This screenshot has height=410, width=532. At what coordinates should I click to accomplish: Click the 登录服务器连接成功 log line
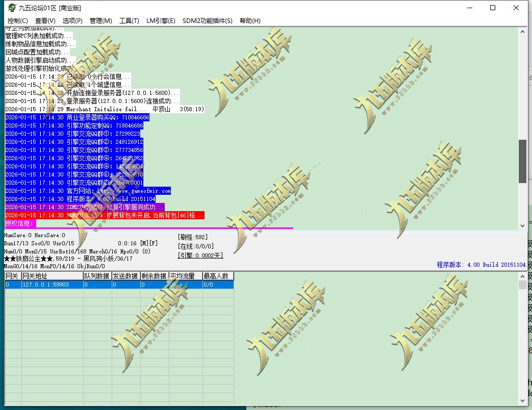click(x=92, y=101)
